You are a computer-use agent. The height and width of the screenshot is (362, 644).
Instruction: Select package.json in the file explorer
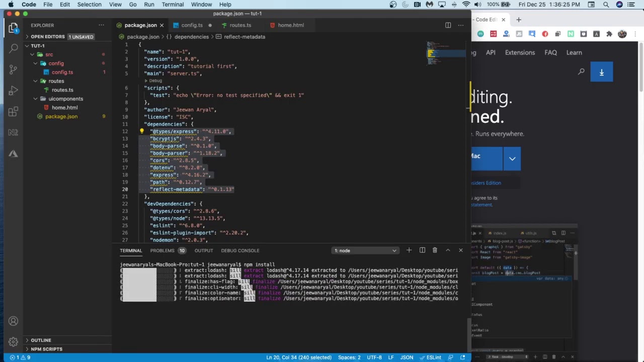coord(61,117)
